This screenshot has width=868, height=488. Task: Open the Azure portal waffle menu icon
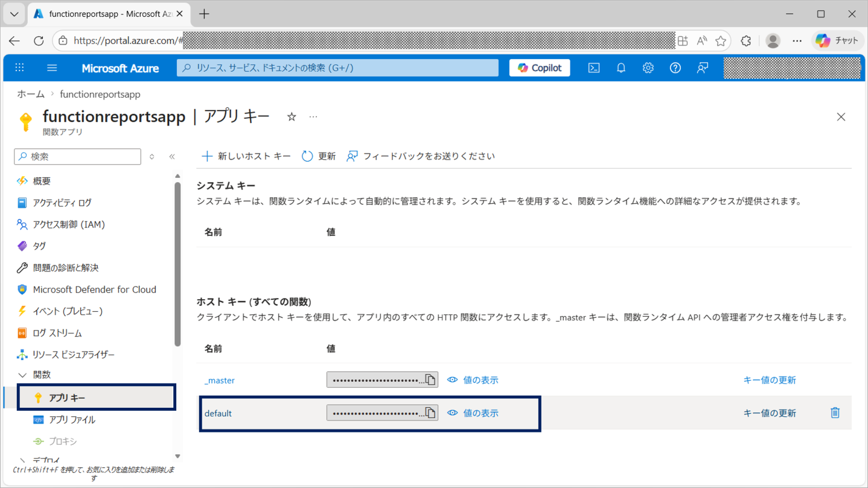(x=19, y=68)
